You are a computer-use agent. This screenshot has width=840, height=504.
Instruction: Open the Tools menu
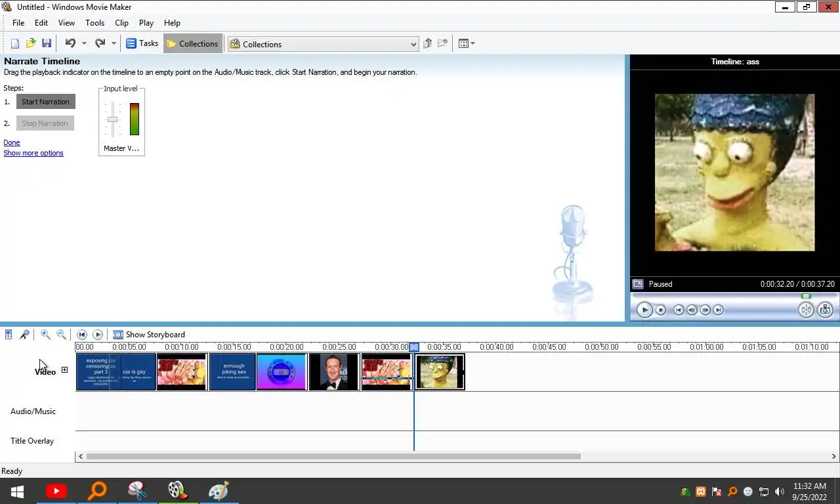(95, 22)
